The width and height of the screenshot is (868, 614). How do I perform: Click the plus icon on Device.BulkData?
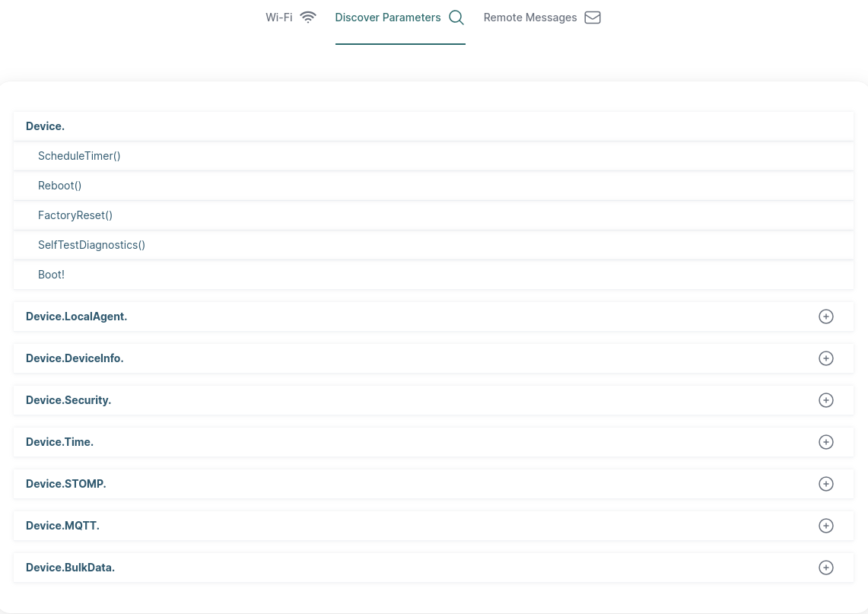click(x=826, y=568)
